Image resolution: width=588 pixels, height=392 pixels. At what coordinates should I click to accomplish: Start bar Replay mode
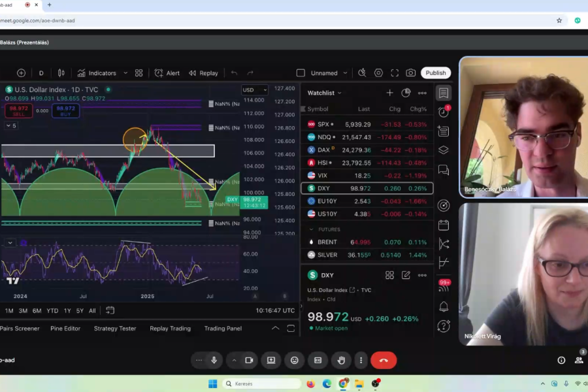click(203, 73)
